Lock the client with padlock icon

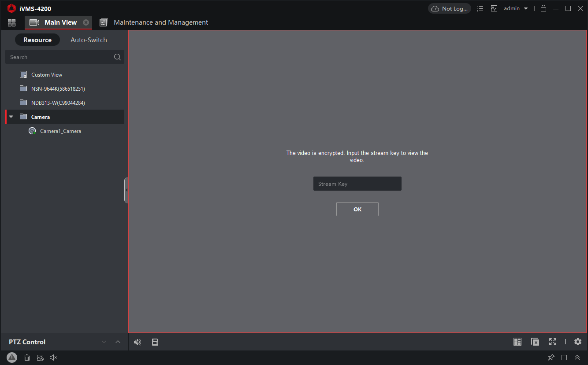(543, 8)
